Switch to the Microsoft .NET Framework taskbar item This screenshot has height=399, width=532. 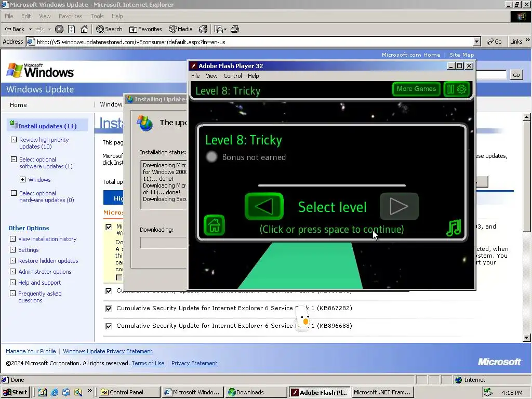tap(382, 392)
